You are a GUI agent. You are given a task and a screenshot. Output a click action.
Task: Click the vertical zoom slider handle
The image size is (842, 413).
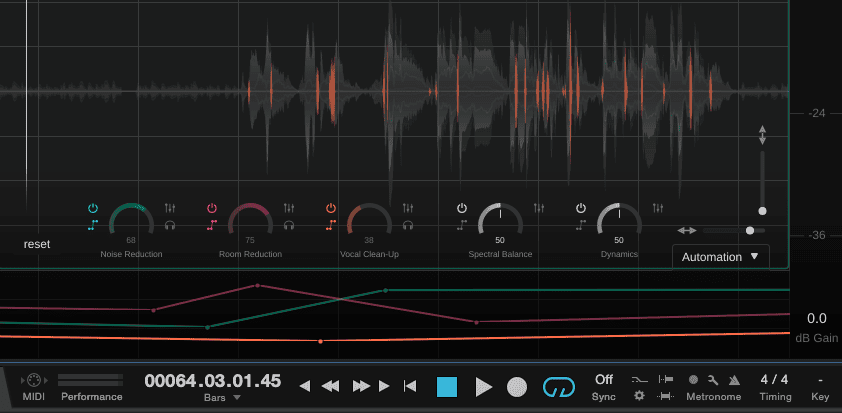click(762, 211)
